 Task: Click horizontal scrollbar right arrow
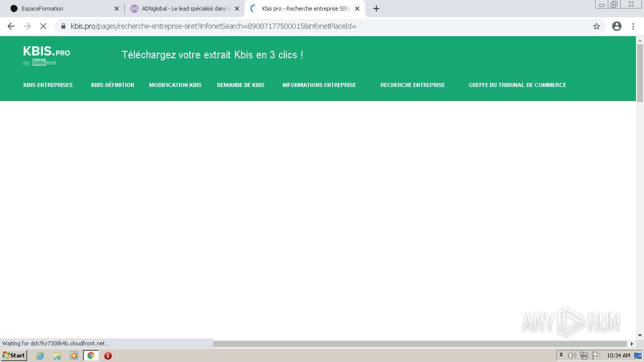coord(632,344)
